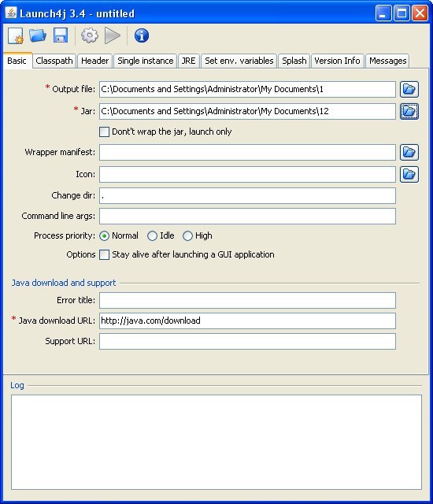This screenshot has height=504, width=433.
Task: Create a new configuration with toolbar icon
Action: coord(16,35)
